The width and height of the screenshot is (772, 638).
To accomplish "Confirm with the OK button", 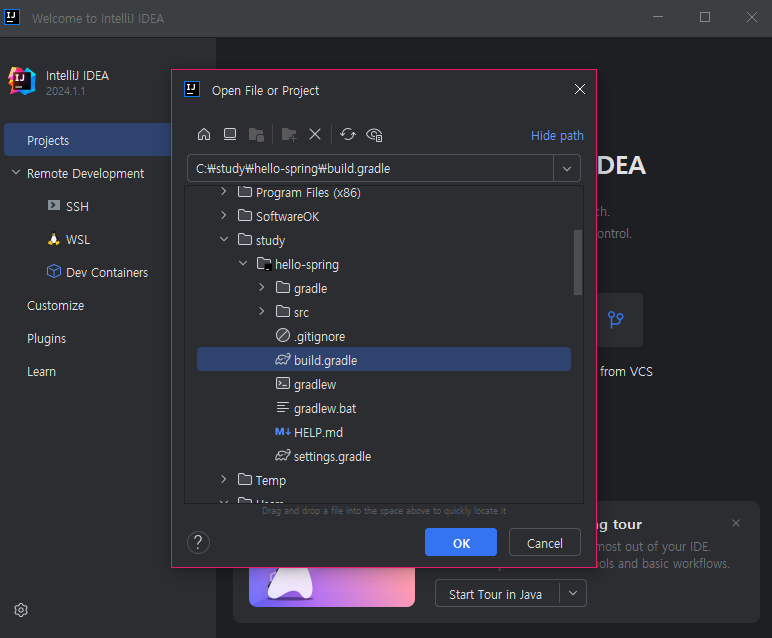I will point(461,542).
